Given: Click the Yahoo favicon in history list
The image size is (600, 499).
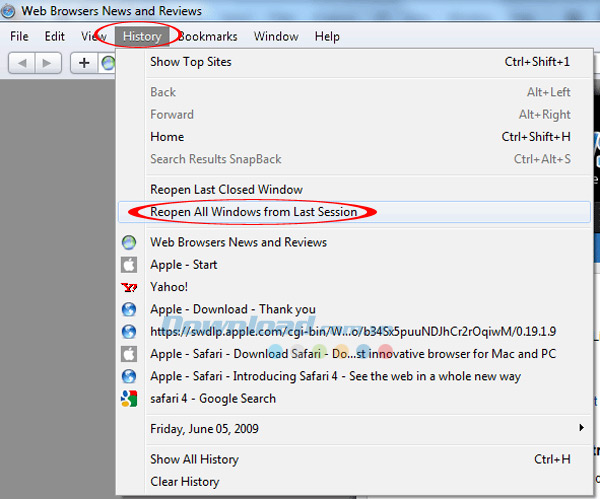Looking at the screenshot, I should tap(129, 287).
